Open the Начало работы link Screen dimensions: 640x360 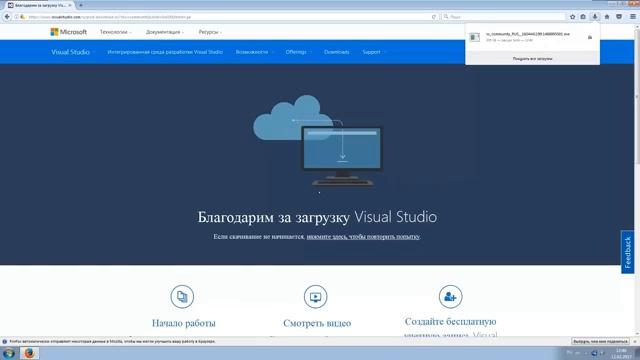click(184, 323)
